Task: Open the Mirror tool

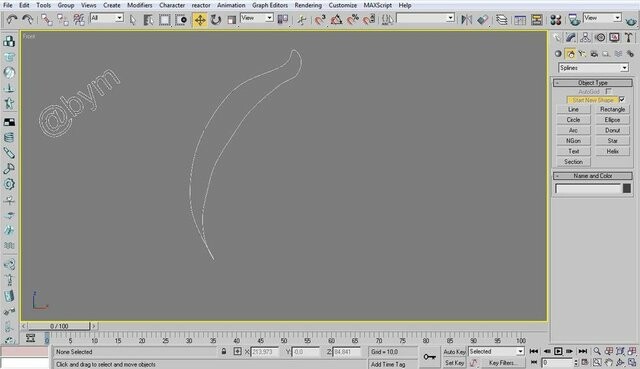Action: pyautogui.click(x=466, y=20)
